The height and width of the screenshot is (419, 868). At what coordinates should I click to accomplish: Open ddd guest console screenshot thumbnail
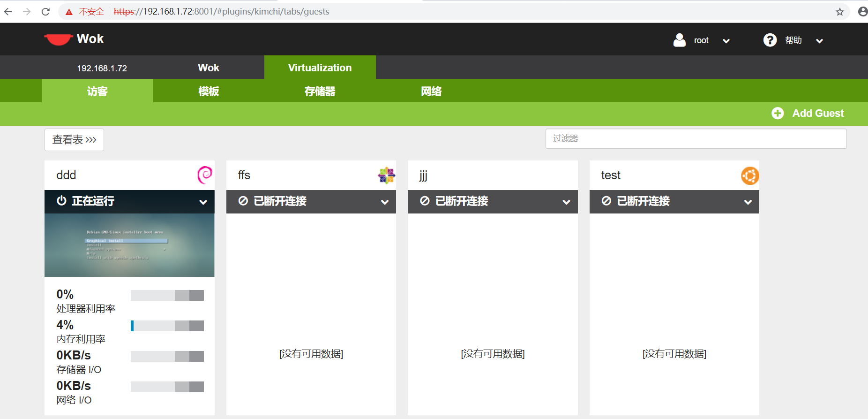pyautogui.click(x=129, y=245)
